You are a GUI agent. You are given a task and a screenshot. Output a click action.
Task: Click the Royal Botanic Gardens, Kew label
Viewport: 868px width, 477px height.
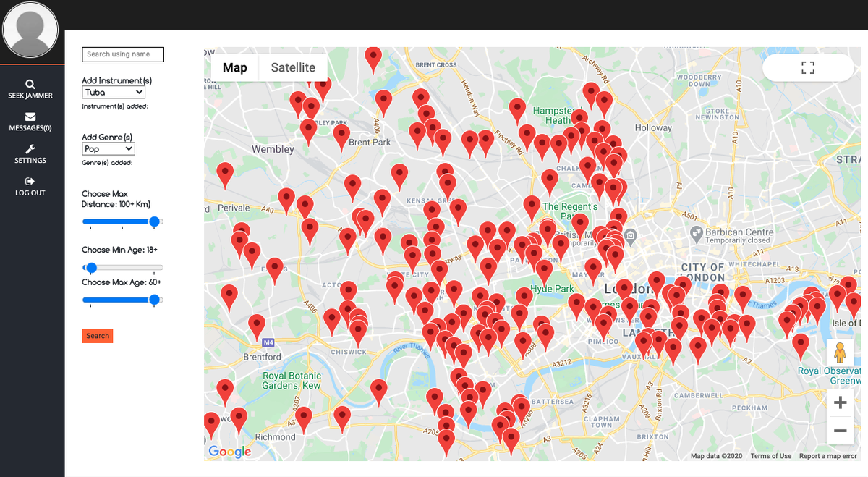pyautogui.click(x=292, y=381)
